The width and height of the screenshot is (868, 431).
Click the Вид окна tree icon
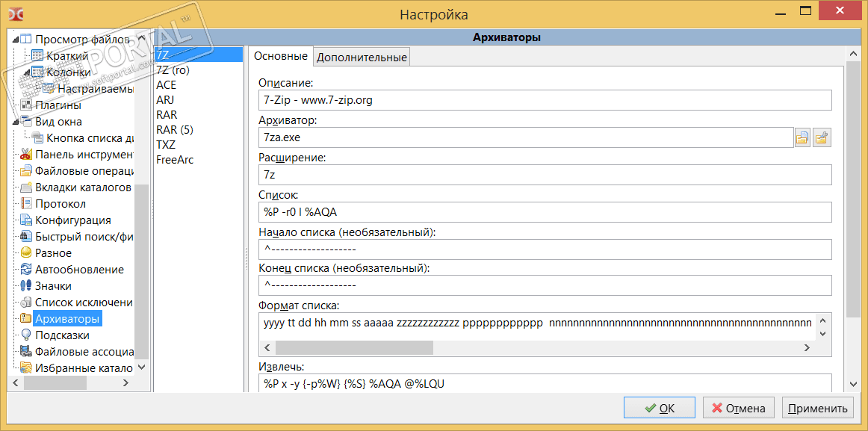[26, 121]
